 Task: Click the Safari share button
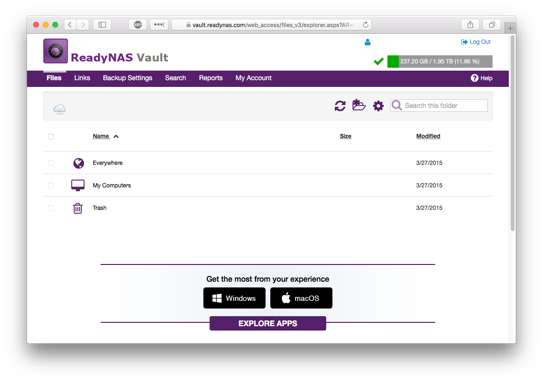[470, 25]
